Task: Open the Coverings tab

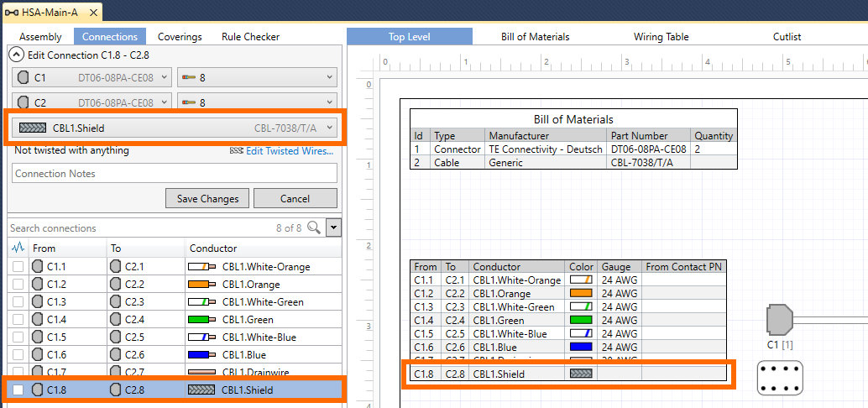Action: pos(180,37)
